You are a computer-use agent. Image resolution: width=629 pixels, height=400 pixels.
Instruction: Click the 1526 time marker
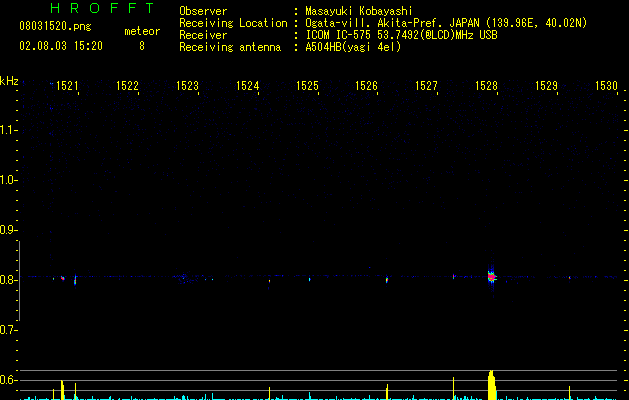click(x=367, y=86)
